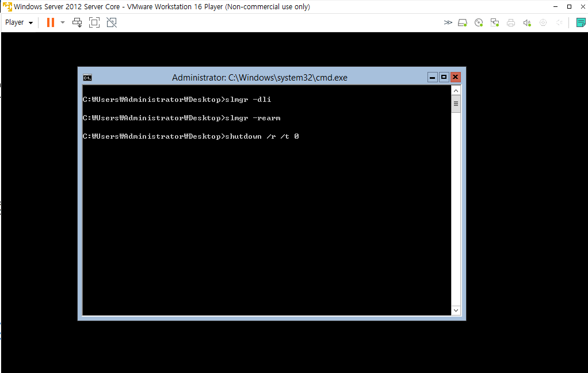Click the network adapter device icon
This screenshot has width=588, height=373.
(495, 23)
